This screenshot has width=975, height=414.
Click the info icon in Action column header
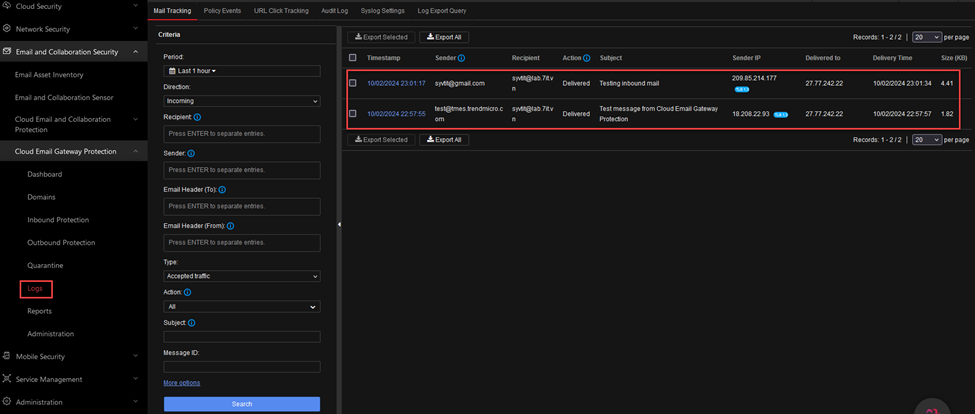pos(586,58)
